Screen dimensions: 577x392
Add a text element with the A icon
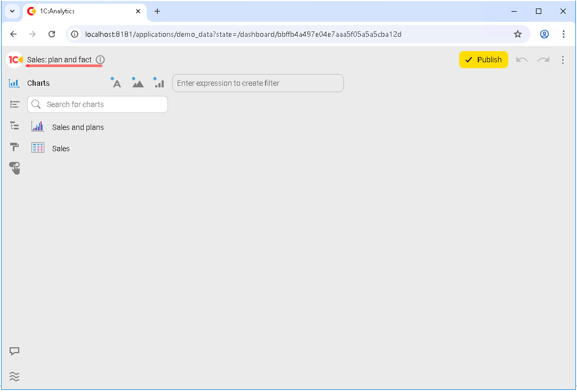pos(116,83)
